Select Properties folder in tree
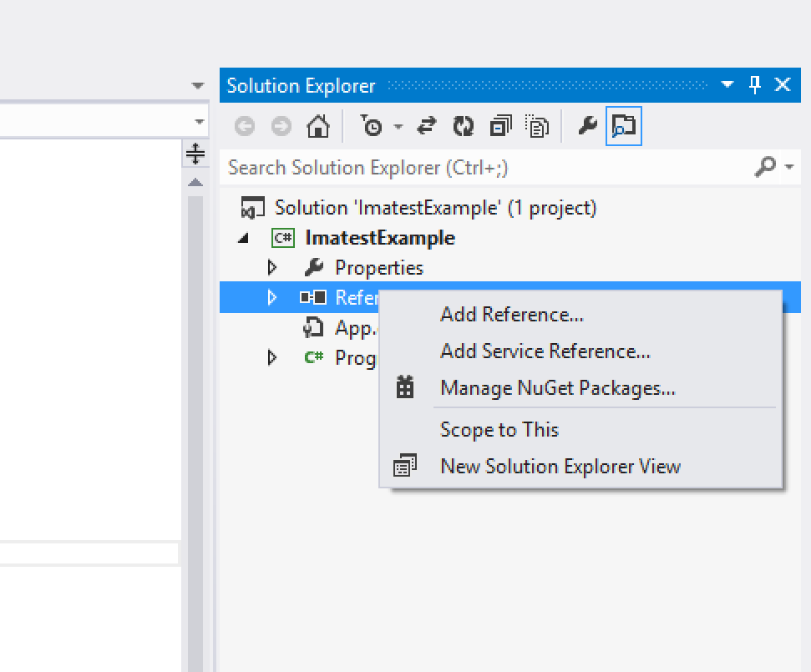 click(x=379, y=268)
